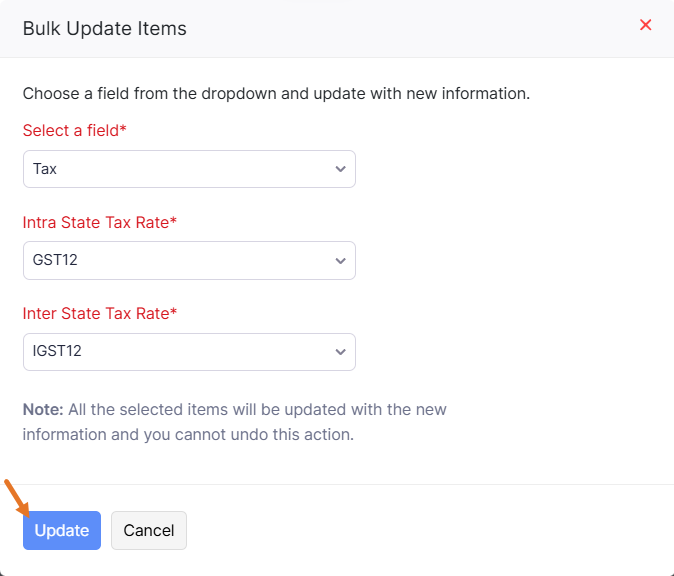
Task: Click the 'Select a field' label
Action: pyautogui.click(x=74, y=130)
